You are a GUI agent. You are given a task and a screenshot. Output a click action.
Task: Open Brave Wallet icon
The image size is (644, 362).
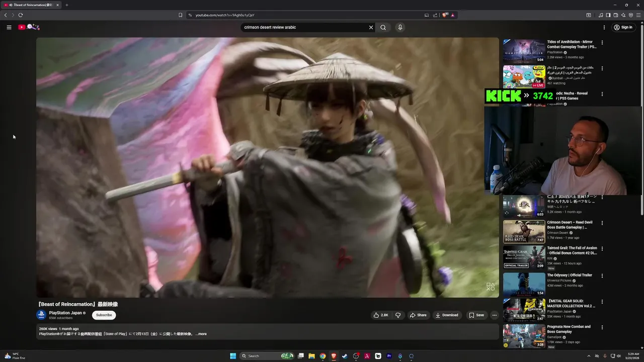click(x=615, y=15)
